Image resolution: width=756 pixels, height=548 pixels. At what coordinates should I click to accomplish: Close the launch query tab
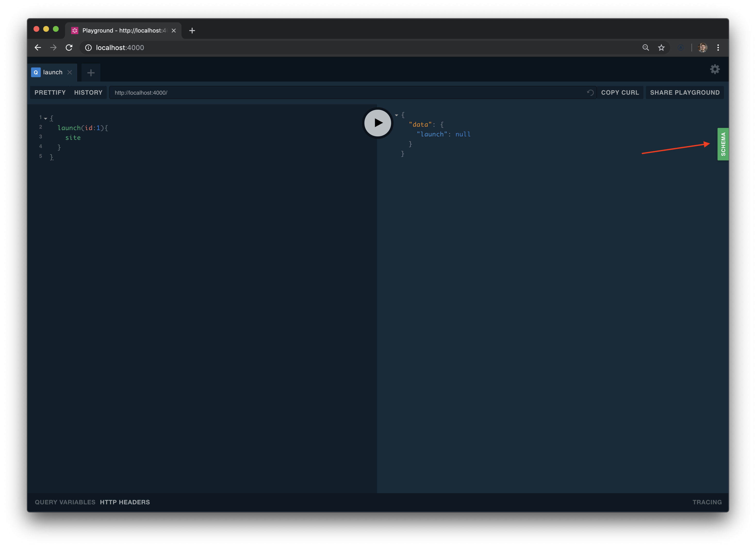(x=70, y=72)
